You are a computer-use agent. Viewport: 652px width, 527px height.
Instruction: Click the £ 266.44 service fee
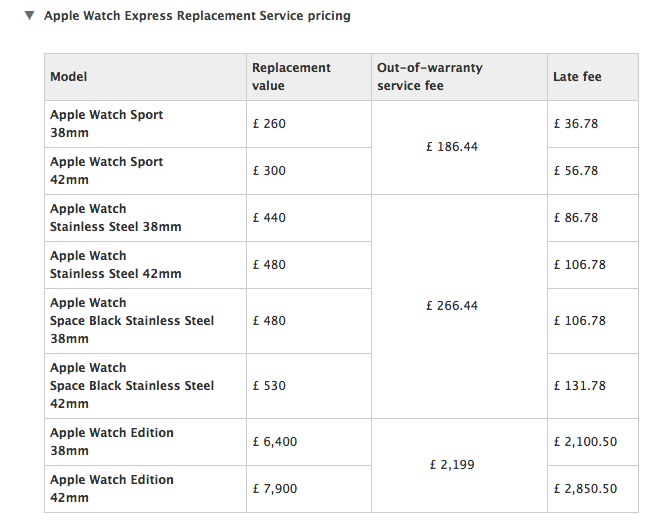pos(452,306)
